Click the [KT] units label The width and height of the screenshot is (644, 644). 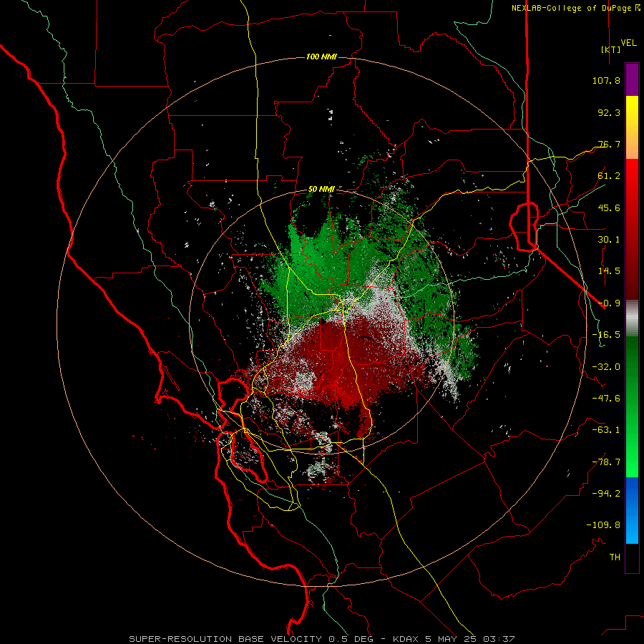tap(610, 49)
